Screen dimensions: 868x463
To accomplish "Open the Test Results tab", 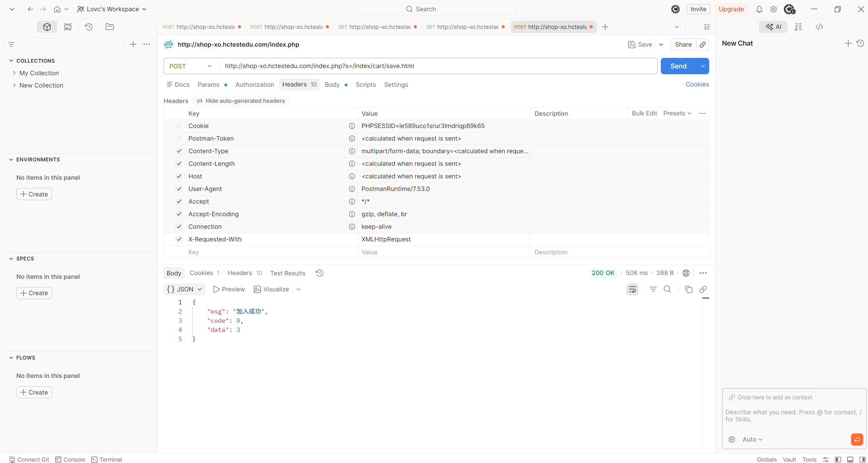I will point(288,273).
